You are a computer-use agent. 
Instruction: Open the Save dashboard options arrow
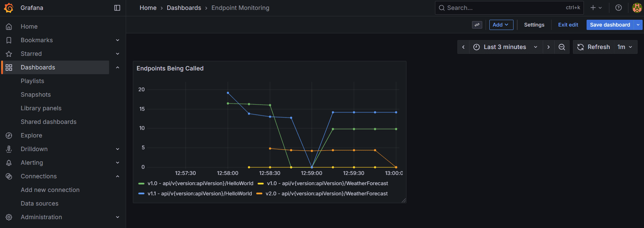click(x=638, y=25)
